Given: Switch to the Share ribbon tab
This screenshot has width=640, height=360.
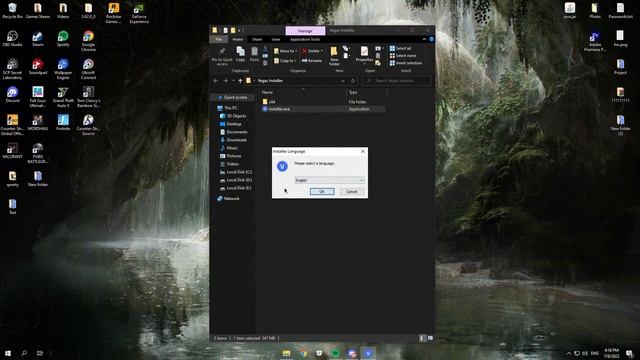Looking at the screenshot, I should [257, 39].
